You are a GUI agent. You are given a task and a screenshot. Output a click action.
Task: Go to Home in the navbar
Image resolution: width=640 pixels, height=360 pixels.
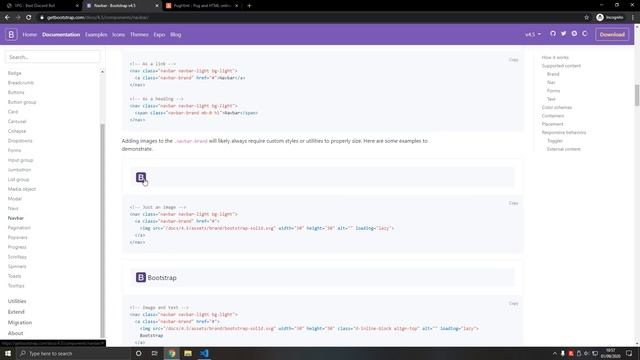tap(29, 35)
